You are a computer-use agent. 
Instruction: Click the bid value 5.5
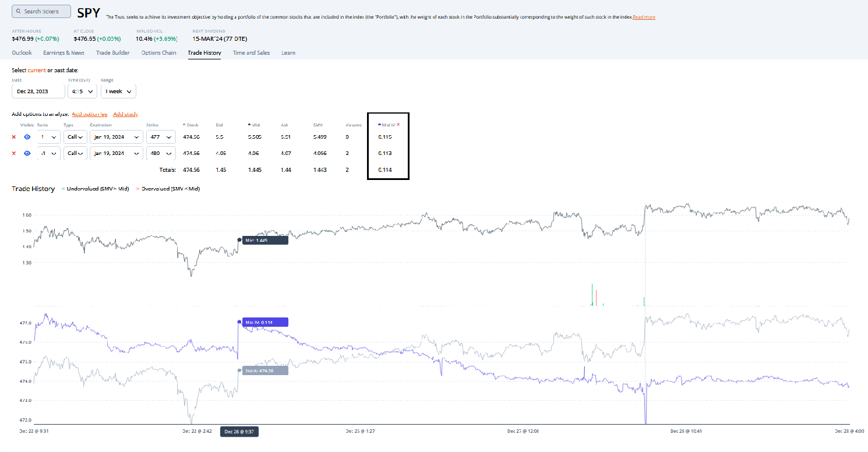(219, 137)
